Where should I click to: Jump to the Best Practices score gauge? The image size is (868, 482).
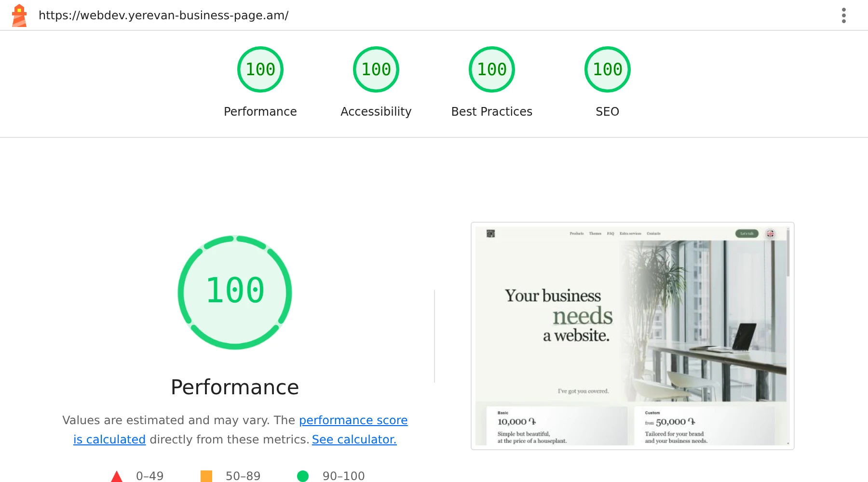pyautogui.click(x=492, y=69)
